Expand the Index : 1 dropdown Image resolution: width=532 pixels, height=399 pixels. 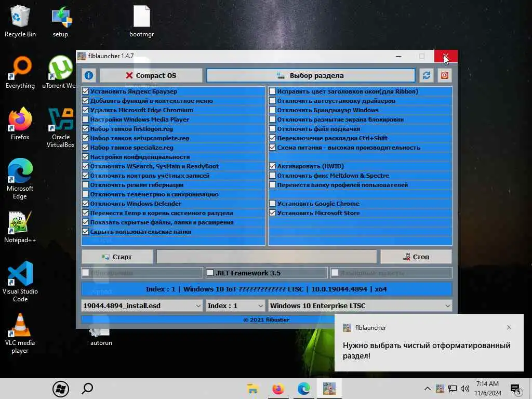coord(235,305)
